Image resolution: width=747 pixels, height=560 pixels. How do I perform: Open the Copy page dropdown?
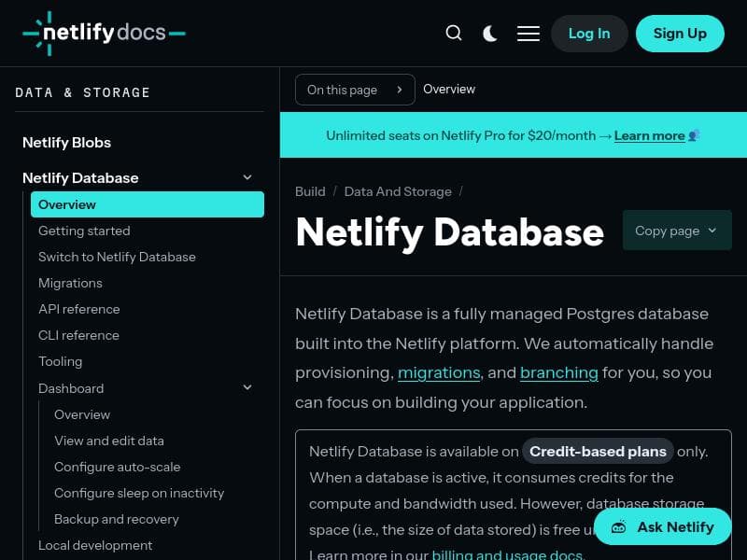click(x=677, y=230)
